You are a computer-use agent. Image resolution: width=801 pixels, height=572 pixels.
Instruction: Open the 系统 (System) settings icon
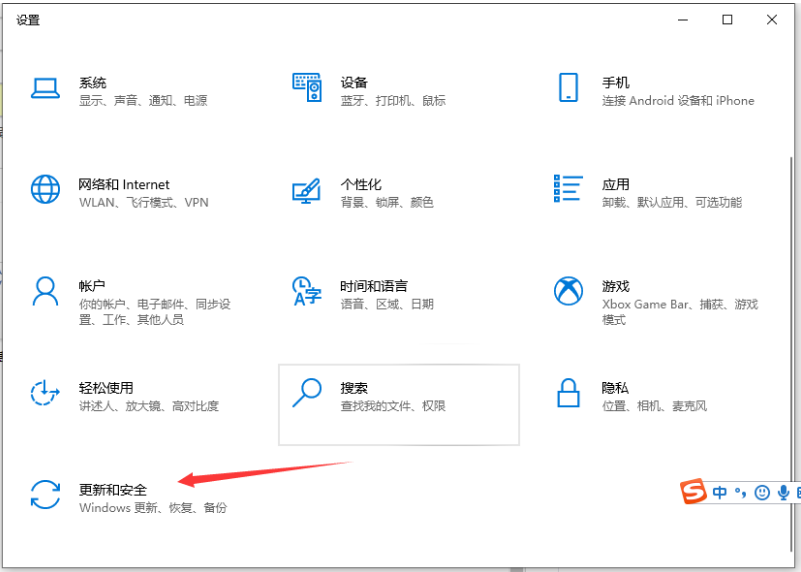click(45, 89)
